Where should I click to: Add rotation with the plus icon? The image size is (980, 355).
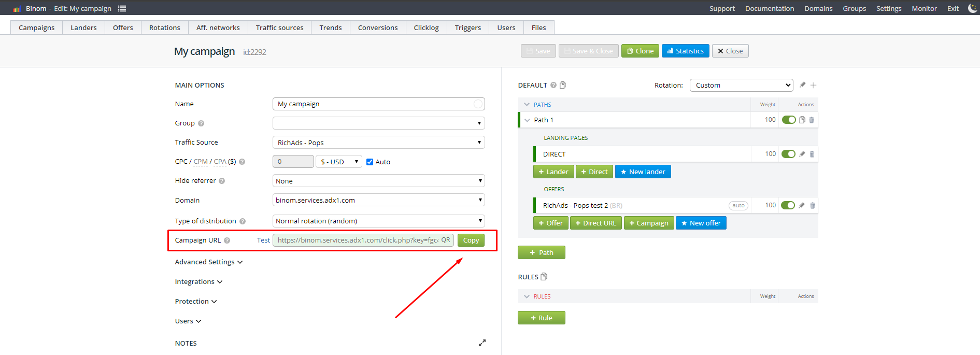[x=813, y=85]
